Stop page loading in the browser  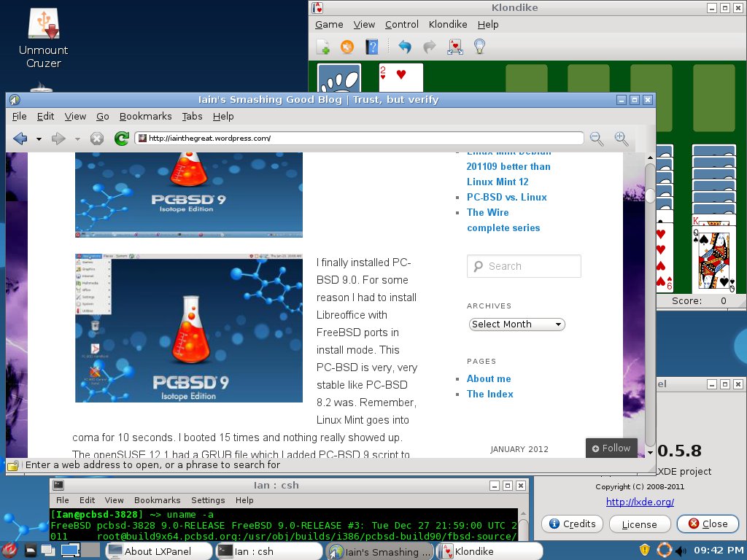pyautogui.click(x=96, y=139)
